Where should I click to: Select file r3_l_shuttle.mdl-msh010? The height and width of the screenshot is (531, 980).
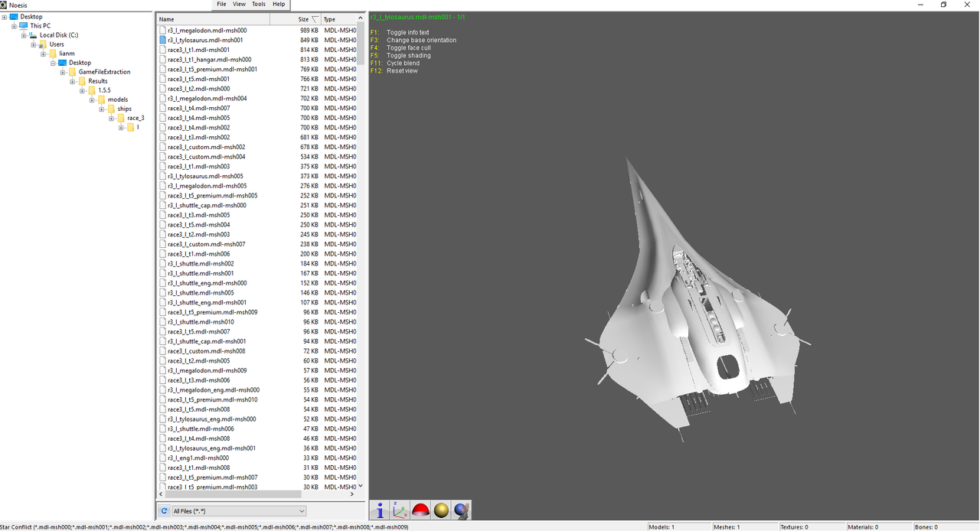click(x=201, y=322)
